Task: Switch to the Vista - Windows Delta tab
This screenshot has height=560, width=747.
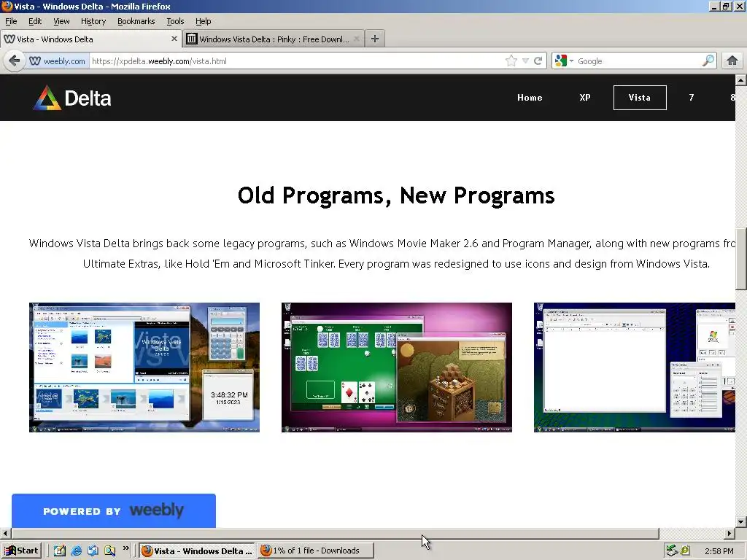Action: point(90,39)
